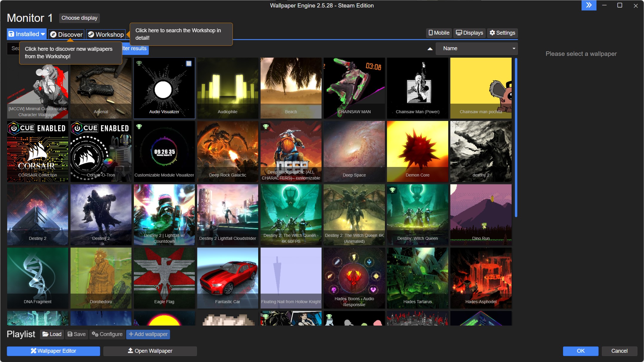
Task: Select the Destiny 2 Witch Queen 4K thumbnail
Action: pyautogui.click(x=354, y=214)
